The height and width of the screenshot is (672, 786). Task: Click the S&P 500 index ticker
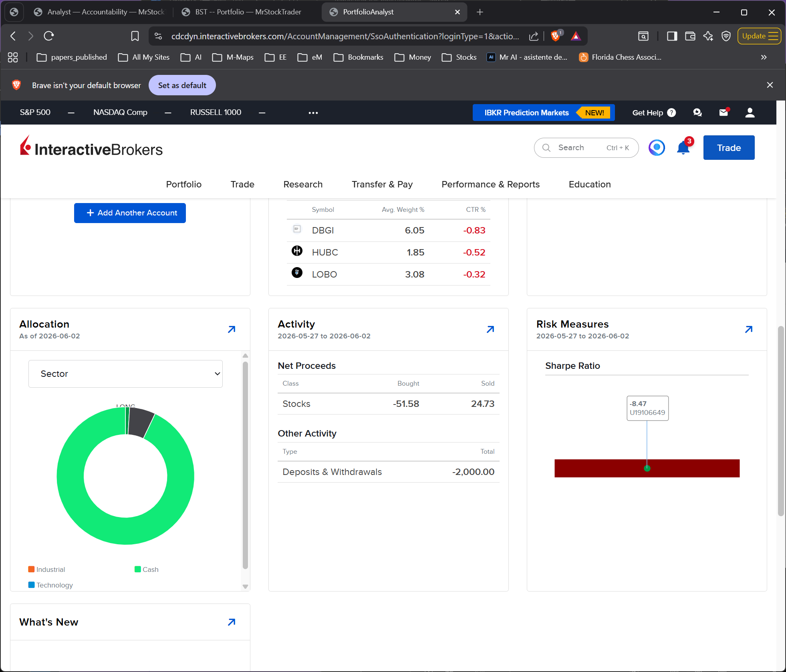(35, 113)
